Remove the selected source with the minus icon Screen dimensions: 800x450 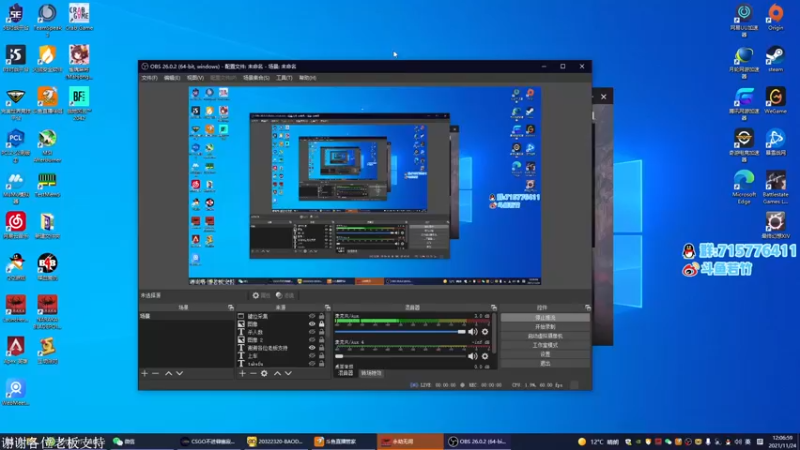pyautogui.click(x=253, y=373)
